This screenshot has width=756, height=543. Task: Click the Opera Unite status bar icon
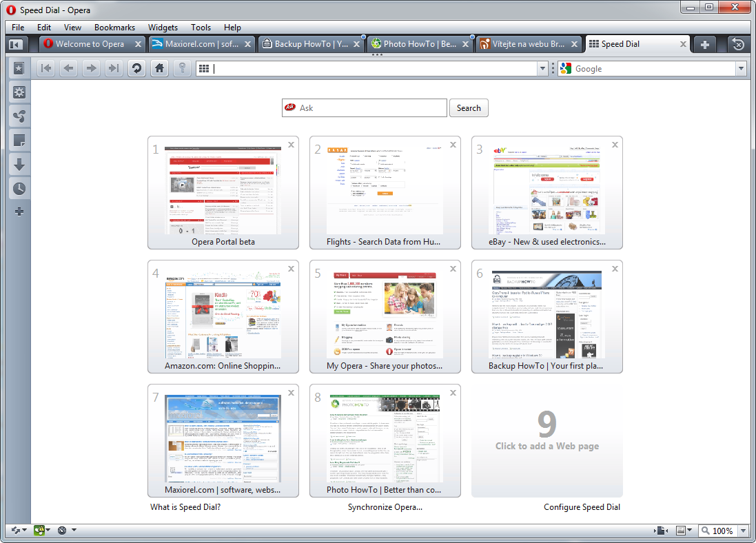click(39, 531)
